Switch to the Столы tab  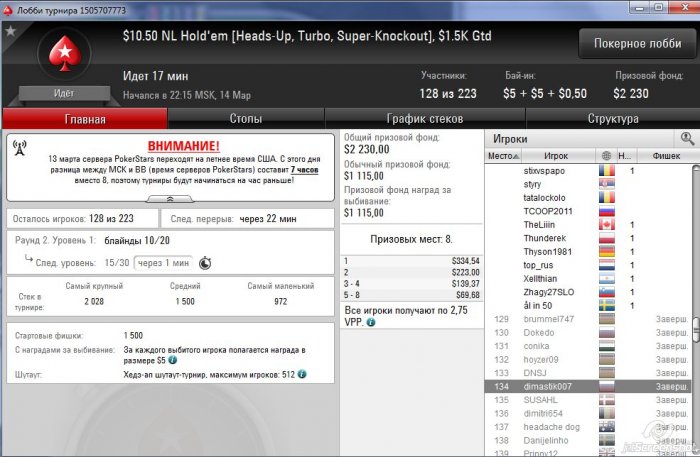tap(246, 119)
